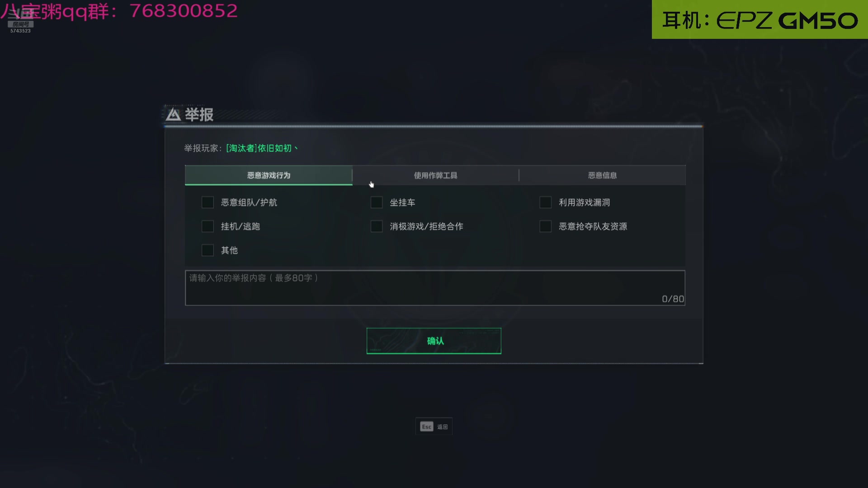Click the 举报 warning triangle icon
This screenshot has height=488, width=868.
[x=173, y=115]
